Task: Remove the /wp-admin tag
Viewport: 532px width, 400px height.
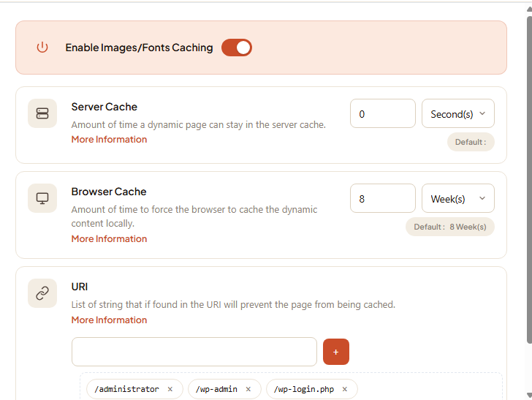Action: tap(248, 389)
